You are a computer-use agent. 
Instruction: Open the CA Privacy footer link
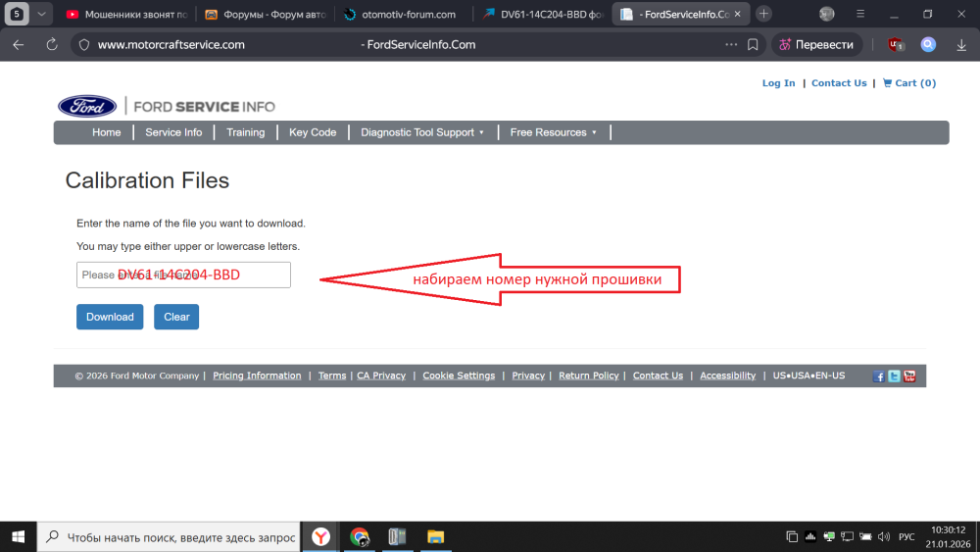pyautogui.click(x=381, y=376)
